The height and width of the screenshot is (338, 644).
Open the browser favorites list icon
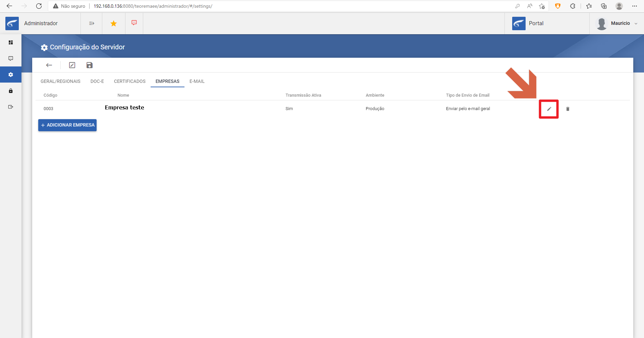pos(589,6)
